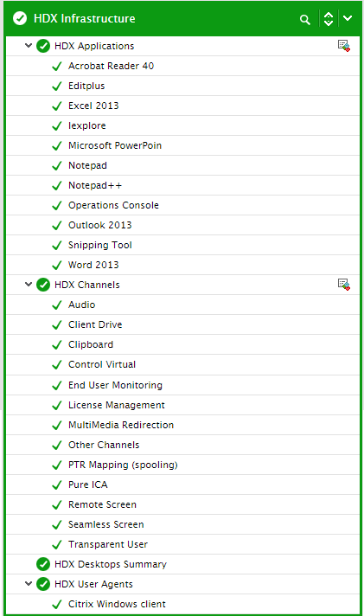The height and width of the screenshot is (616, 364).
Task: Open the Control Virtual channel
Action: point(102,364)
